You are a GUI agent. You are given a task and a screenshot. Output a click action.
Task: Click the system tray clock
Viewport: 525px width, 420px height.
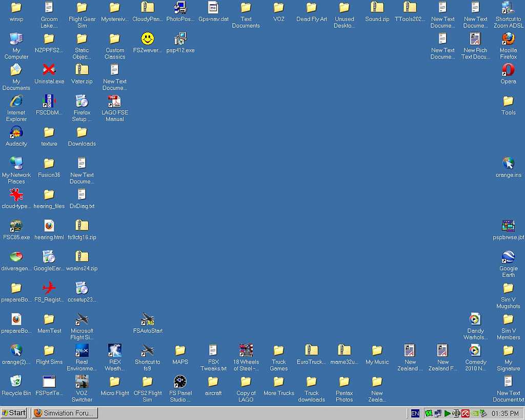[505, 413]
